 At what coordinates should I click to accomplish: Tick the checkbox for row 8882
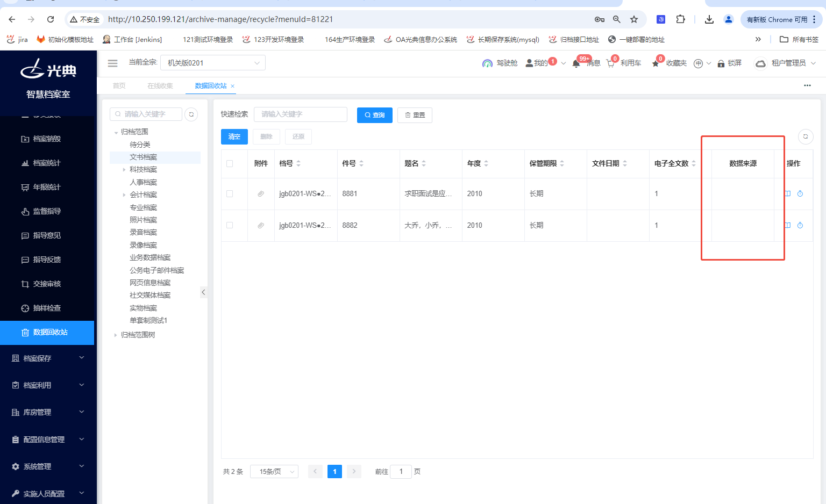click(230, 226)
